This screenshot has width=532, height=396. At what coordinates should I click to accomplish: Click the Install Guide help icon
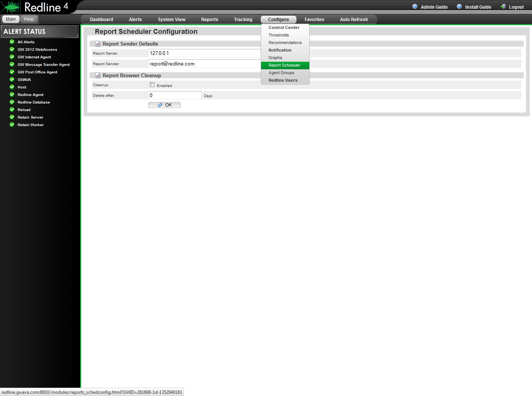(x=459, y=6)
